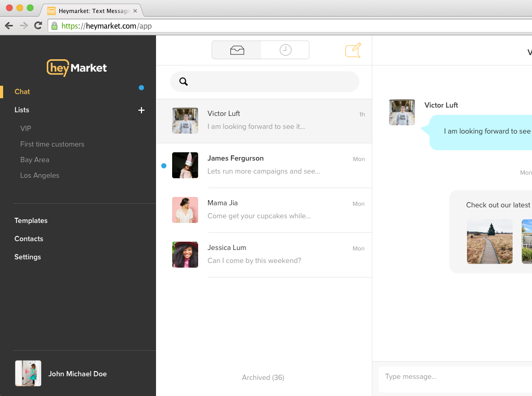
Task: Click the magnifier search icon
Action: [184, 82]
